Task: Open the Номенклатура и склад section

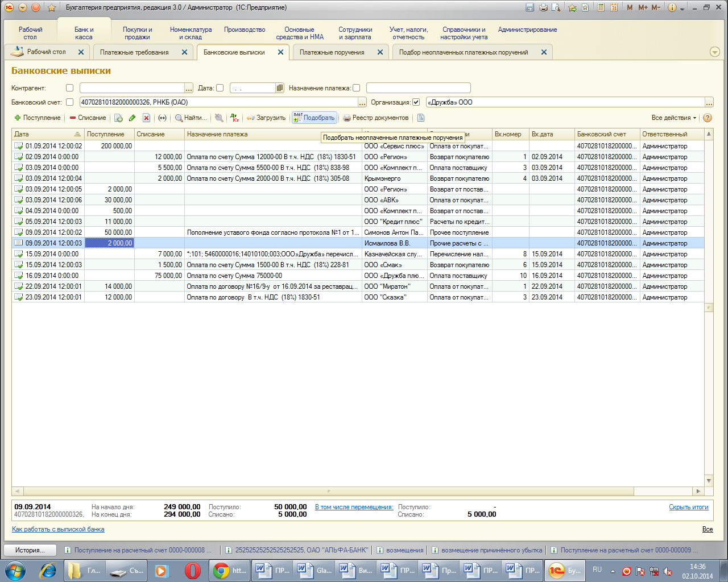Action: [191, 33]
